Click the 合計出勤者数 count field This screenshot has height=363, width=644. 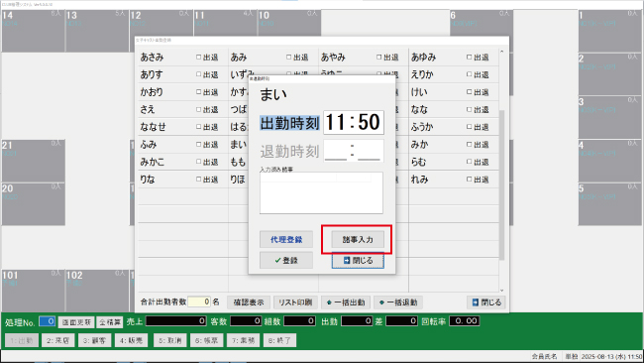tap(199, 302)
